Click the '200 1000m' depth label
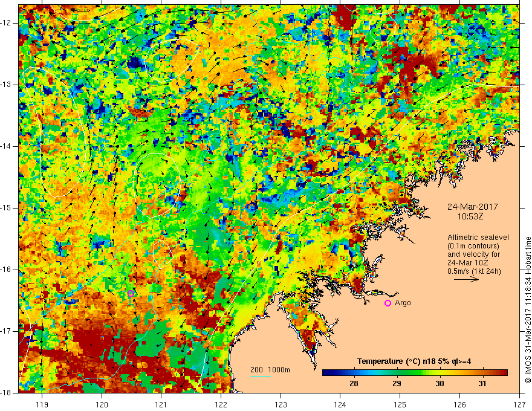Image resolution: width=532 pixels, height=411 pixels. pyautogui.click(x=270, y=370)
